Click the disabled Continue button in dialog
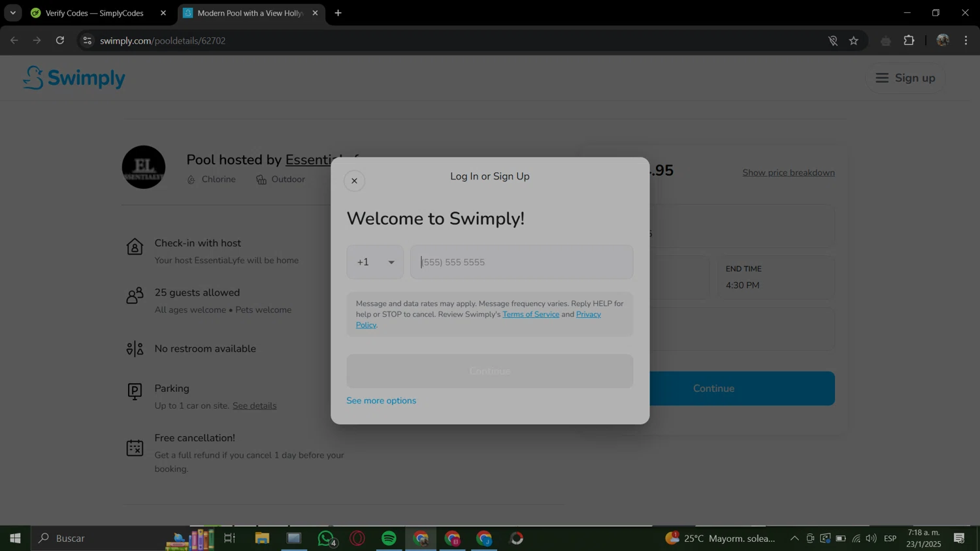Screen dimensions: 980x551 tap(489, 371)
